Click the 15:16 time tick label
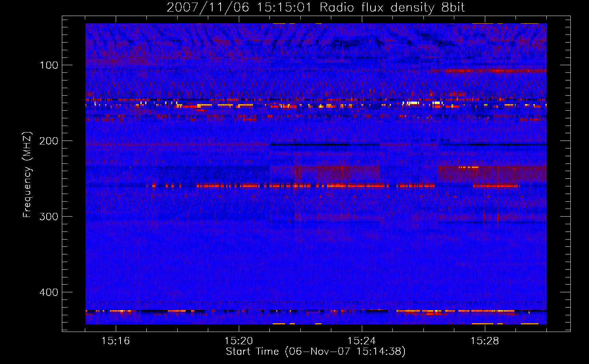 pyautogui.click(x=116, y=341)
